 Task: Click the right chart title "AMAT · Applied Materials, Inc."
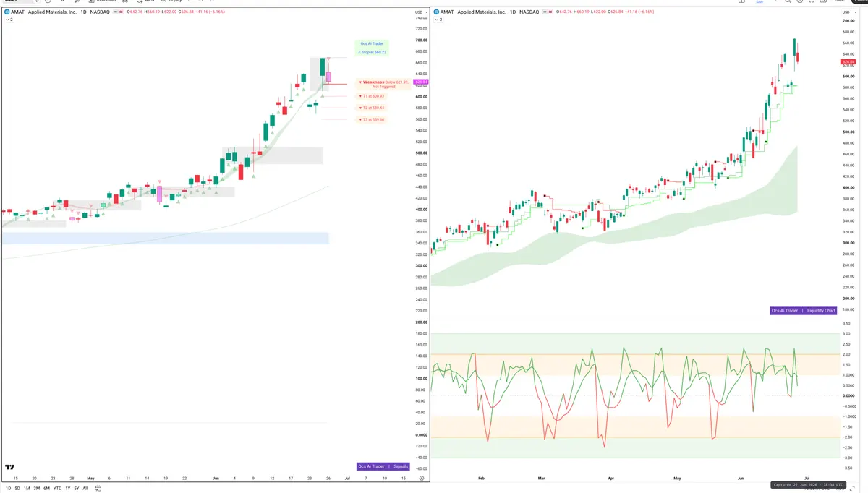tap(475, 12)
